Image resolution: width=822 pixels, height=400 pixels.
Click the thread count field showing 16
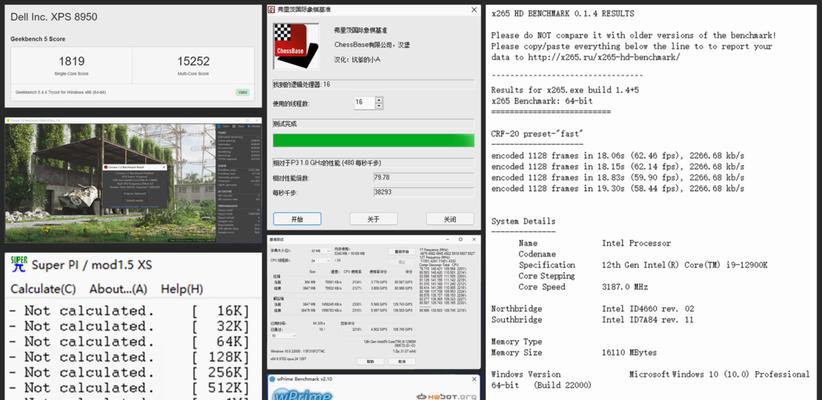click(364, 103)
